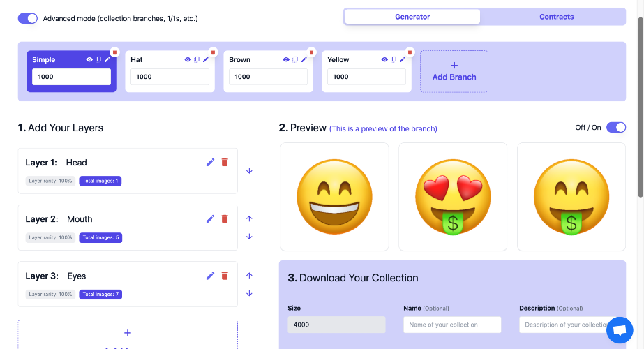Move Head layer down
Image resolution: width=644 pixels, height=349 pixels.
point(249,170)
